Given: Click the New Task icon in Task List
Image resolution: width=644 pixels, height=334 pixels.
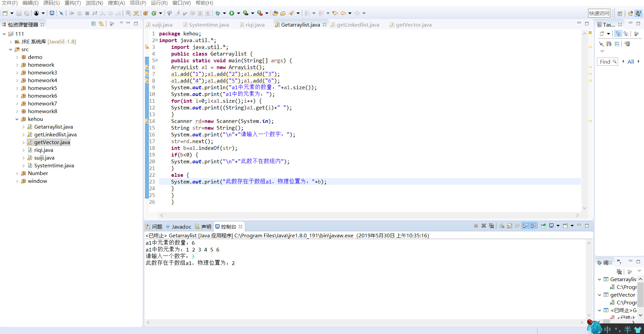Looking at the screenshot, I should (x=602, y=34).
